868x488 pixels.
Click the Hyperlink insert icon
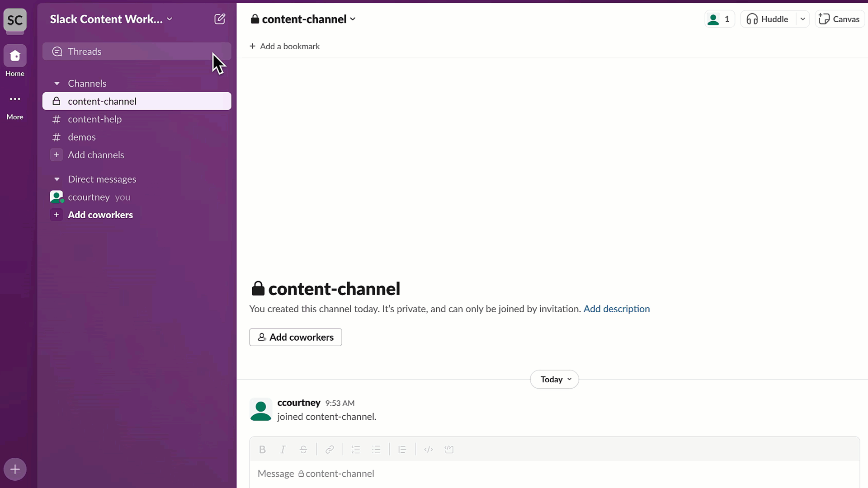pos(330,449)
